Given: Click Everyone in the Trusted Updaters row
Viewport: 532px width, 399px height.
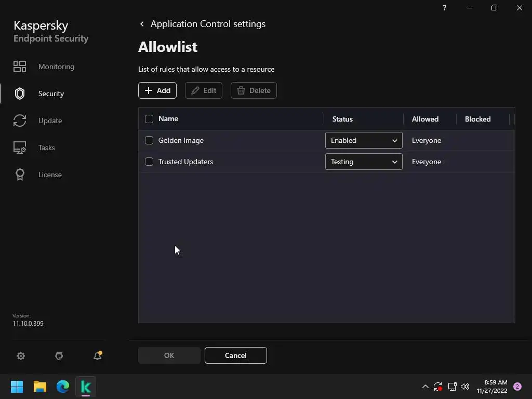Looking at the screenshot, I should [x=427, y=162].
